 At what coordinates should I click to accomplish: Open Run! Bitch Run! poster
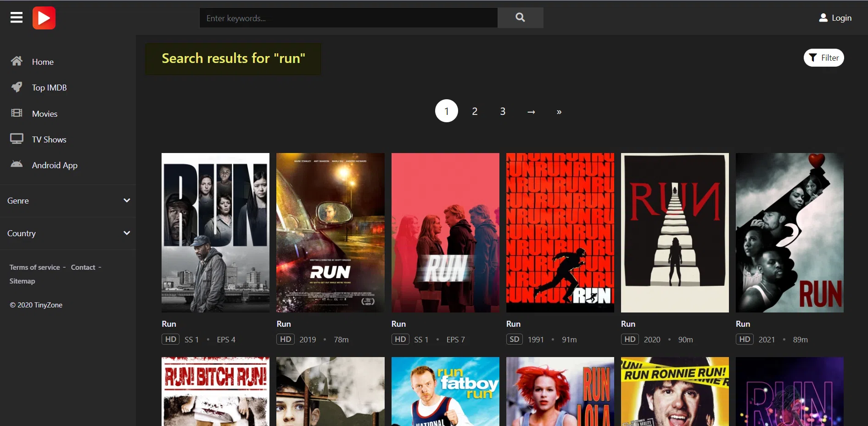click(216, 392)
